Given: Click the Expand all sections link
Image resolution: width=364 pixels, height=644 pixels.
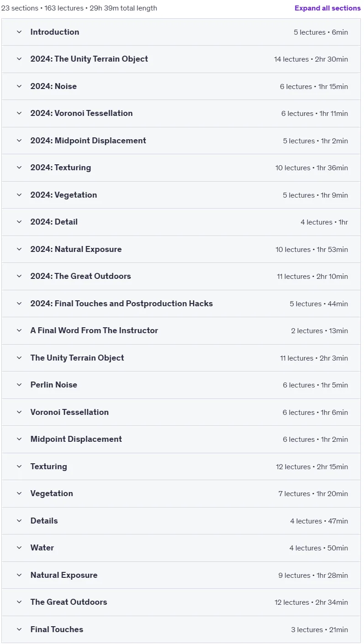Looking at the screenshot, I should coord(327,8).
